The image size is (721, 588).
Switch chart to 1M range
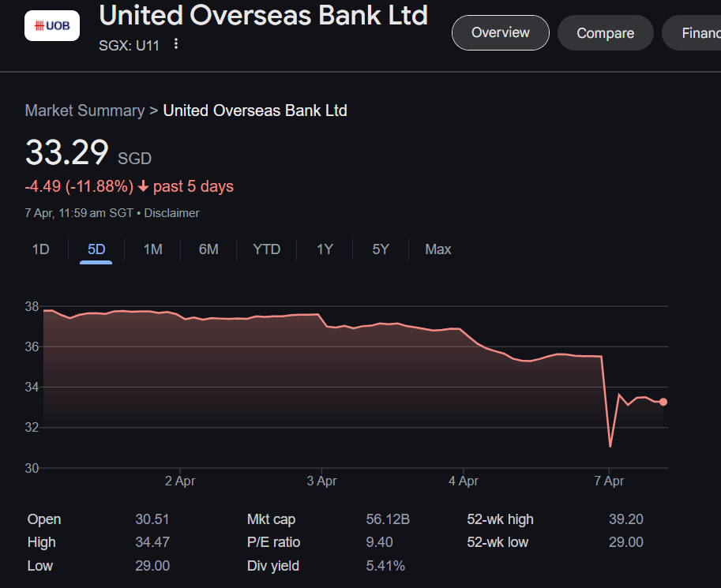click(152, 249)
